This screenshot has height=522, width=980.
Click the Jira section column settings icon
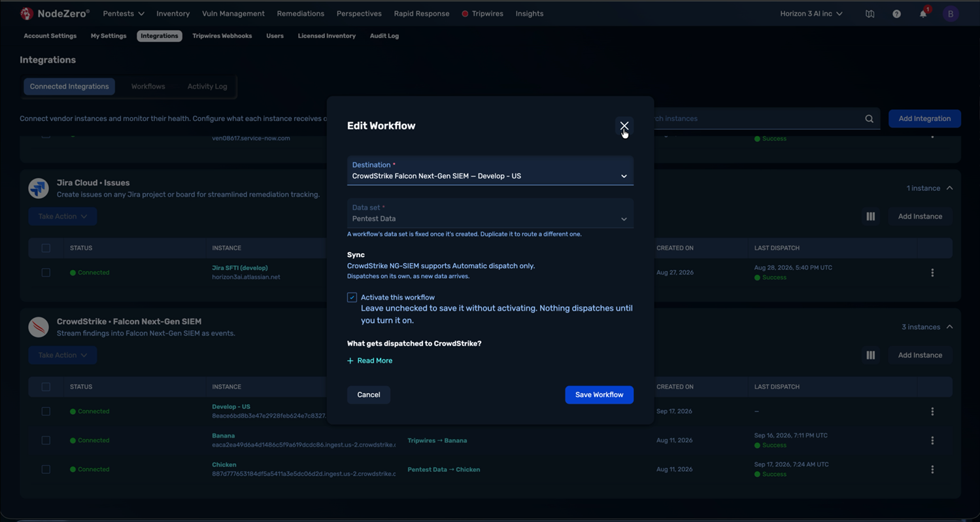pos(870,217)
